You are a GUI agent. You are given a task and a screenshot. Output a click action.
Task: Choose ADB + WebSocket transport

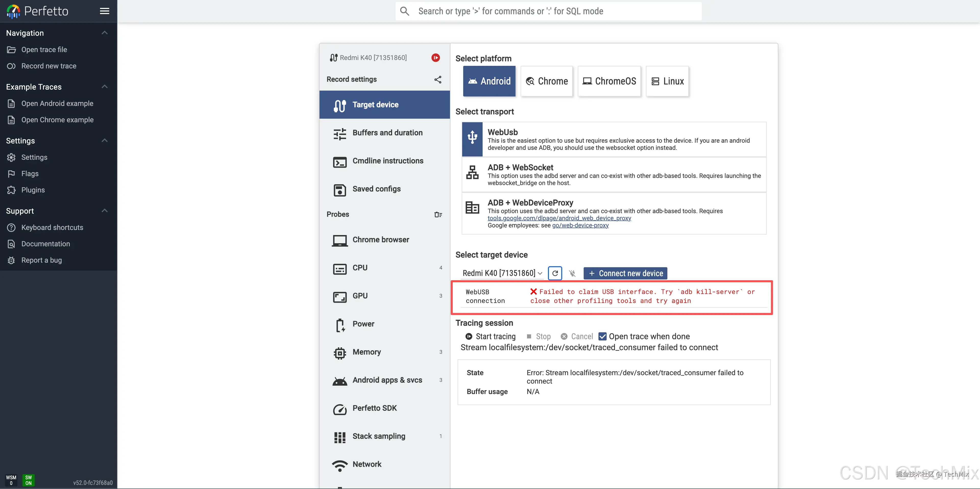click(x=614, y=175)
